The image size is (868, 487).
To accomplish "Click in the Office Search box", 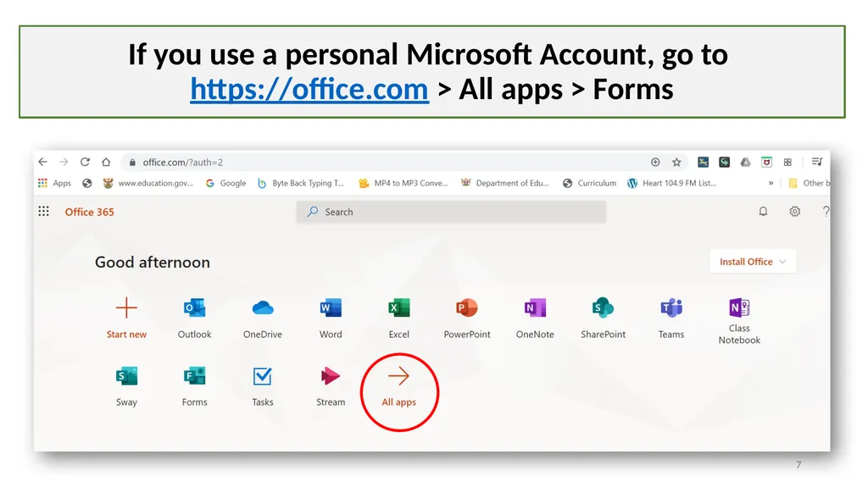I will point(451,212).
